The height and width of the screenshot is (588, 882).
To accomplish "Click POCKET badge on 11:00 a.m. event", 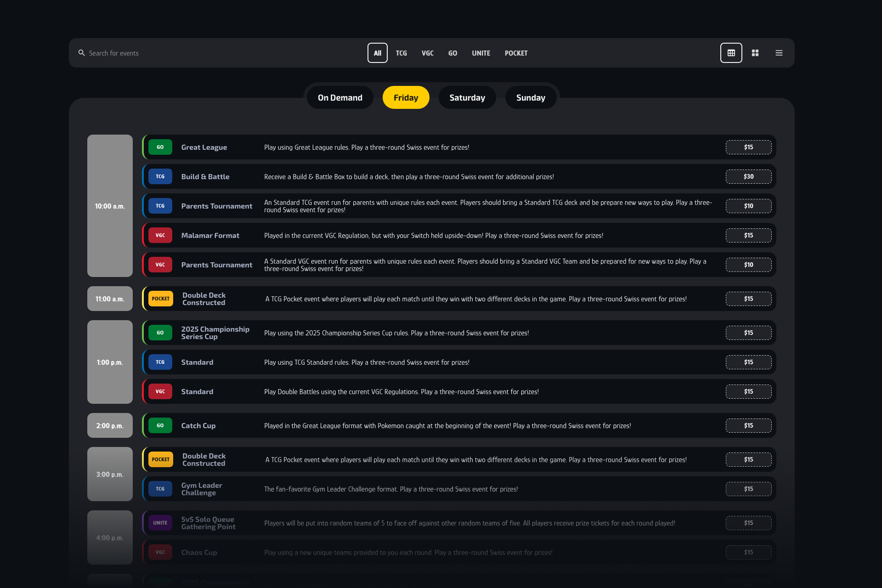I will (x=161, y=299).
